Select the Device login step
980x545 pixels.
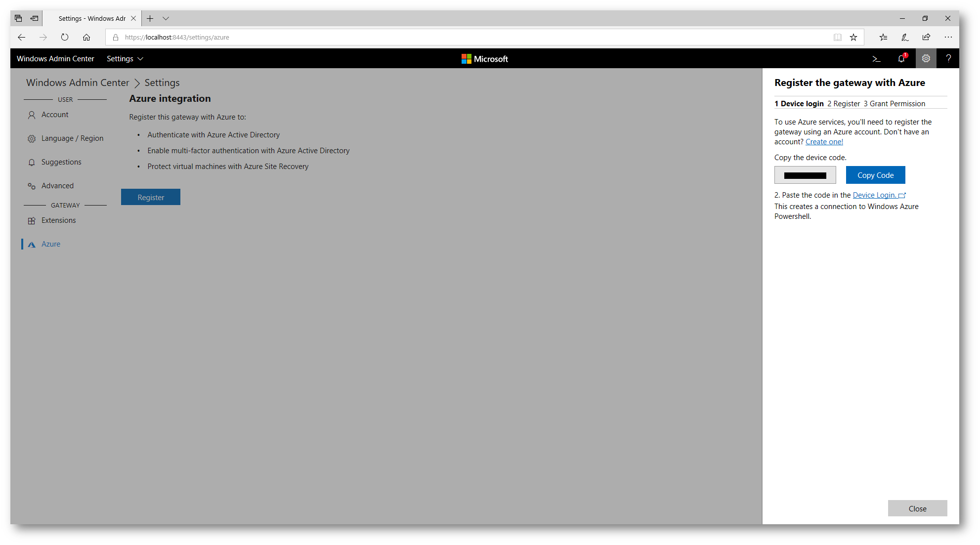pos(799,104)
